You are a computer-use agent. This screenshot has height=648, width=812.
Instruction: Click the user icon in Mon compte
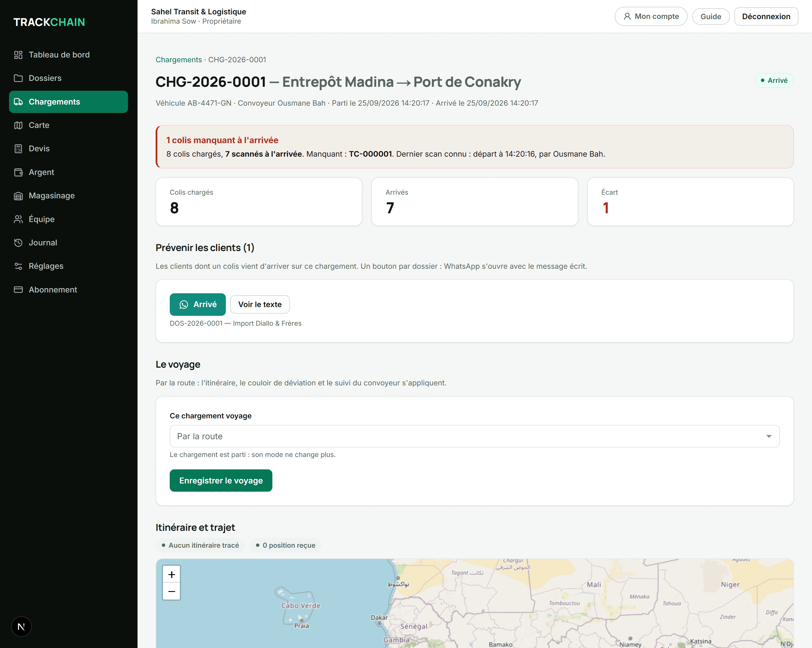coord(627,17)
